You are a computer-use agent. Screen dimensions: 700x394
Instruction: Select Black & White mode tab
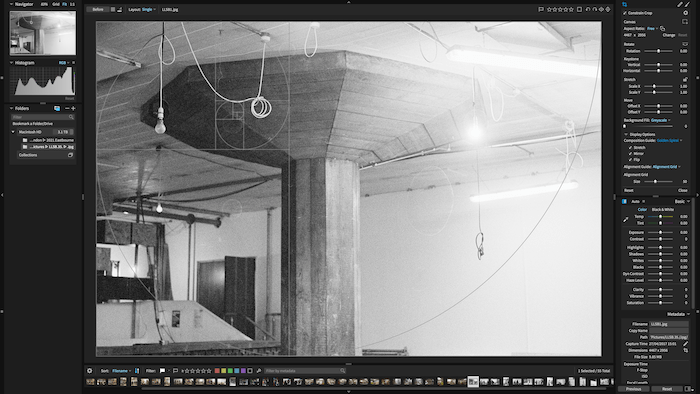click(x=662, y=209)
